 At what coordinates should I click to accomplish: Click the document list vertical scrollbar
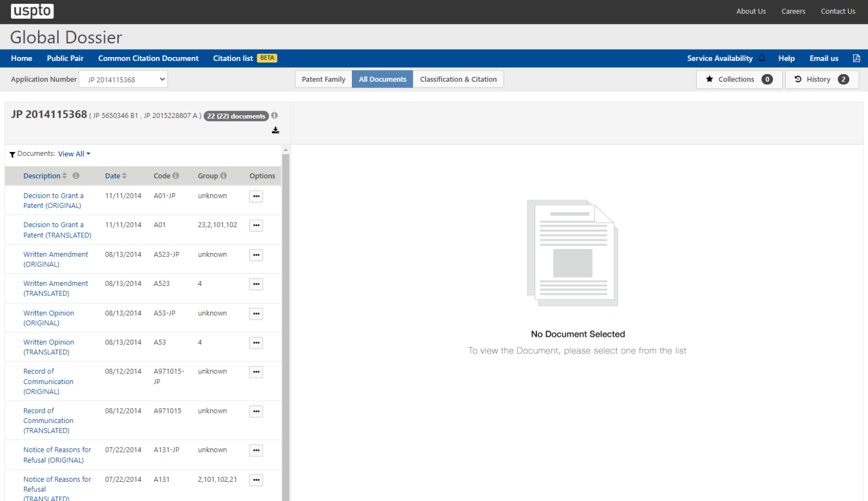[x=285, y=282]
